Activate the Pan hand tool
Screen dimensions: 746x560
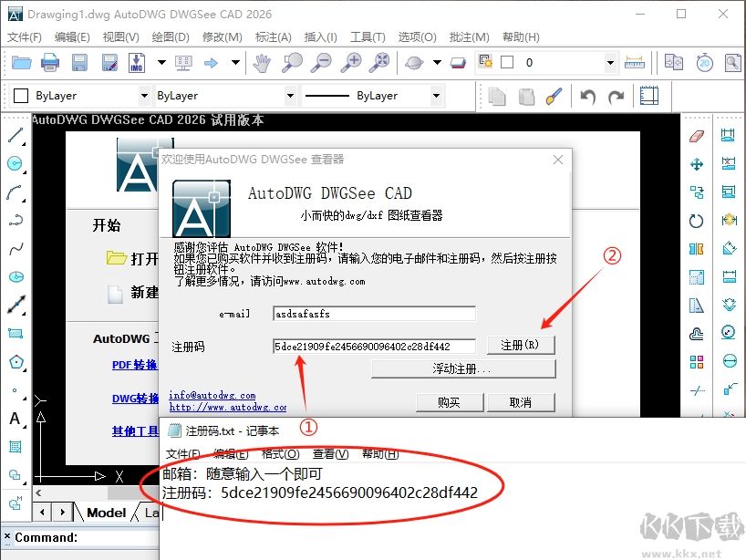(x=260, y=61)
